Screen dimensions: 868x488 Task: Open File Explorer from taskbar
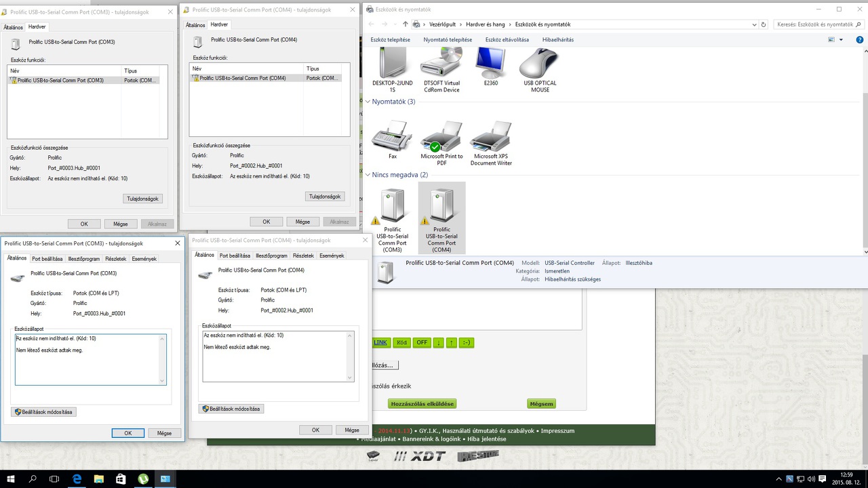point(98,479)
